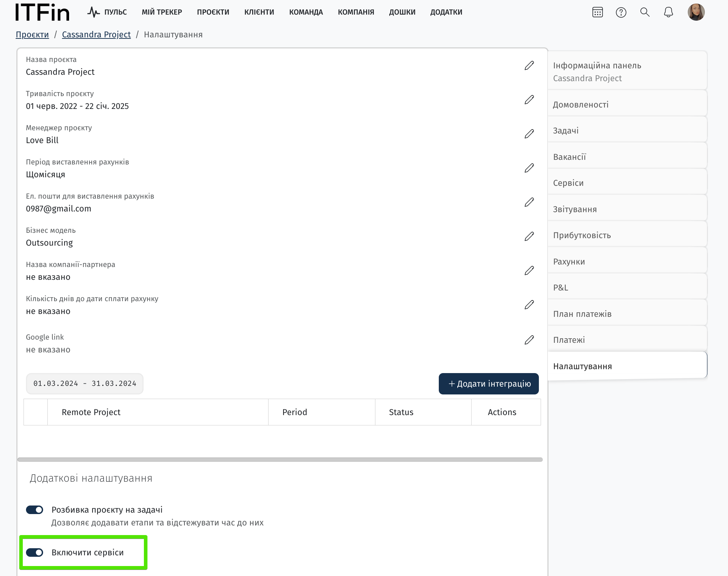
Task: Open Сервіси sidebar tab
Action: click(627, 182)
